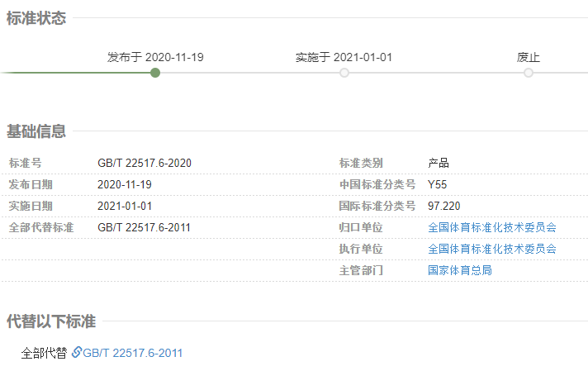
Task: Open 全国体育标准化技术委员会 link in 执行单位 row
Action: [x=492, y=249]
